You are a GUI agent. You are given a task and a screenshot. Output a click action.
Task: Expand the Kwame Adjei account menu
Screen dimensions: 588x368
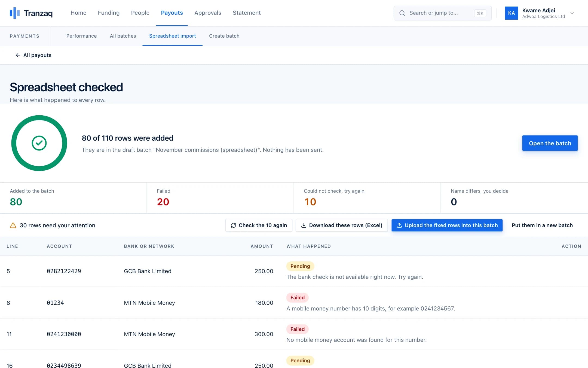(x=572, y=13)
